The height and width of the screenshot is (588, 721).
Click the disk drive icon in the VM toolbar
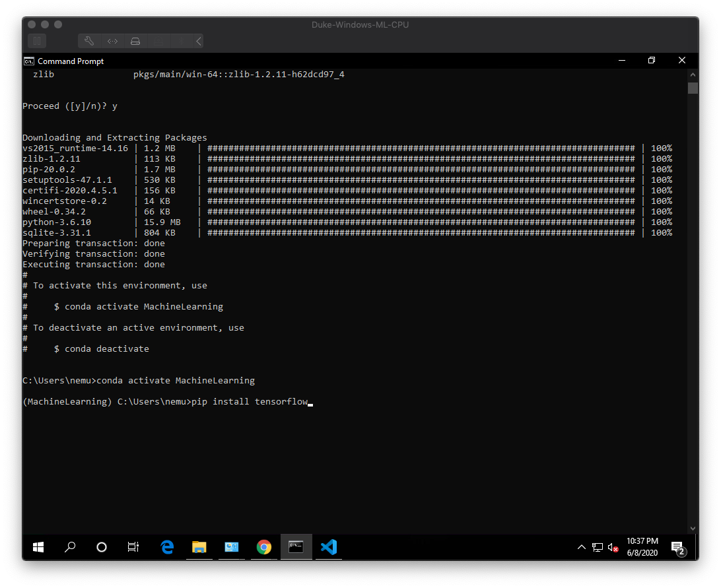135,40
